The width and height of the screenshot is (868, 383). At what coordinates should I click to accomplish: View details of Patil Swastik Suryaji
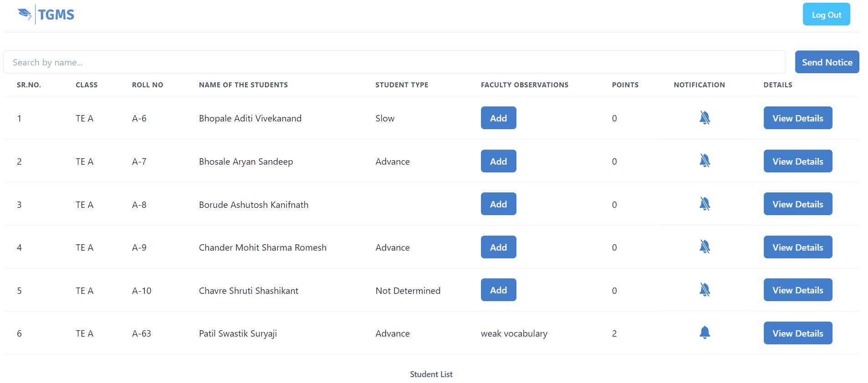pyautogui.click(x=798, y=333)
